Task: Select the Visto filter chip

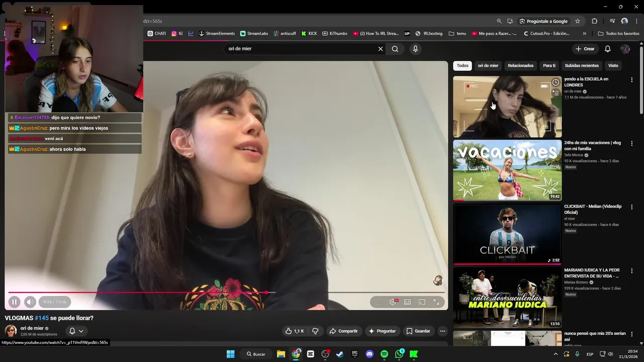Action: coord(613,66)
